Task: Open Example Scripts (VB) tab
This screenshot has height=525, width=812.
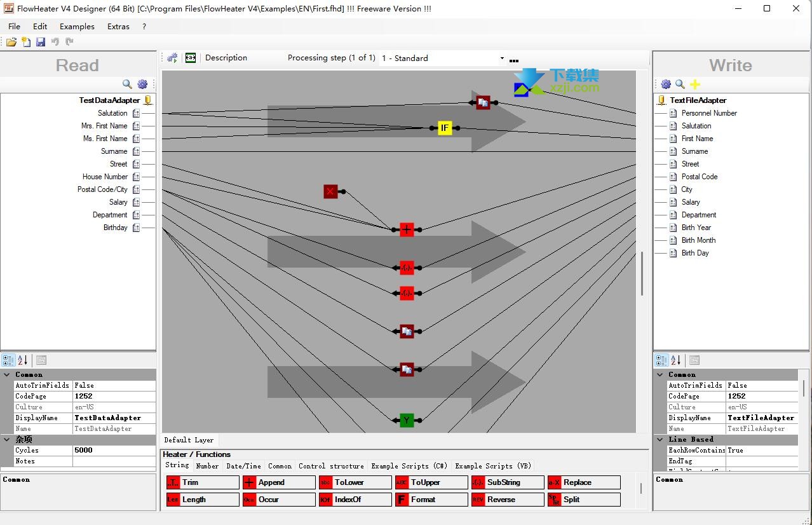Action: pyautogui.click(x=492, y=466)
